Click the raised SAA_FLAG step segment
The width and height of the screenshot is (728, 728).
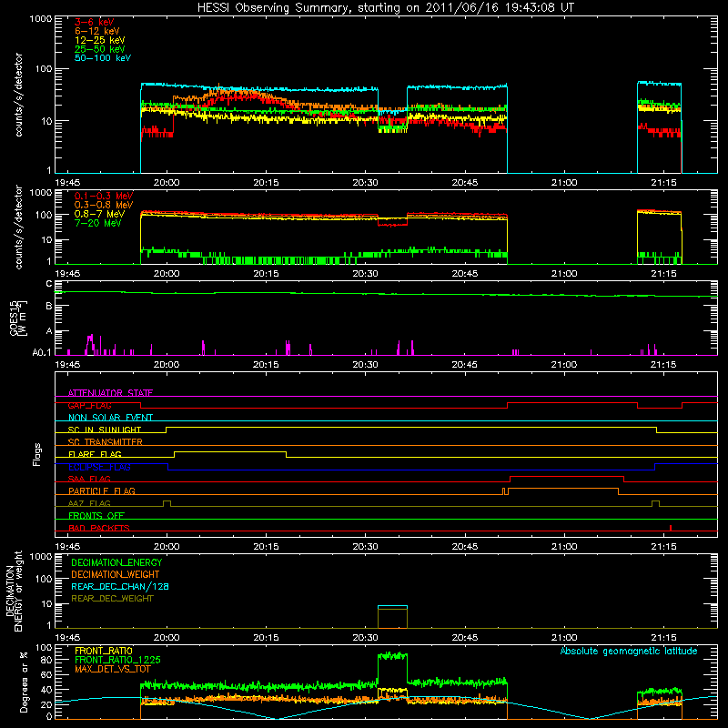pyautogui.click(x=567, y=477)
